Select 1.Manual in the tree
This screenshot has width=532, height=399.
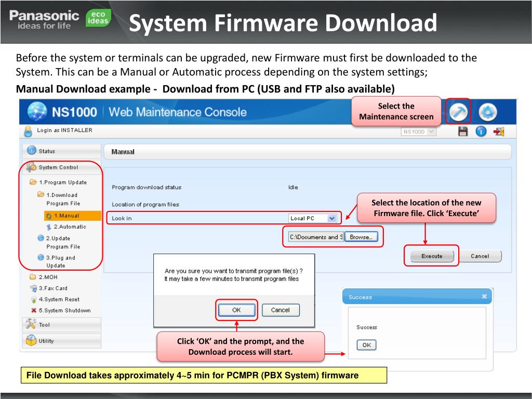pyautogui.click(x=73, y=216)
